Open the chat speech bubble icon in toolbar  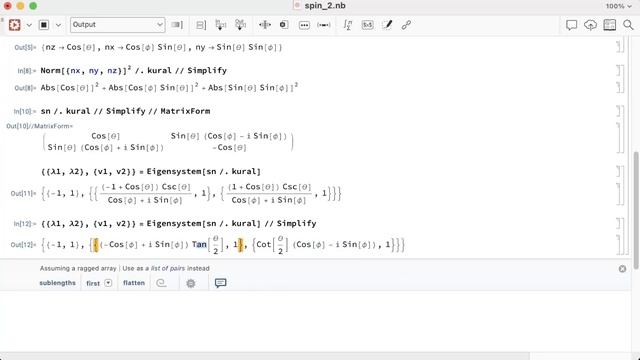[x=571, y=25]
